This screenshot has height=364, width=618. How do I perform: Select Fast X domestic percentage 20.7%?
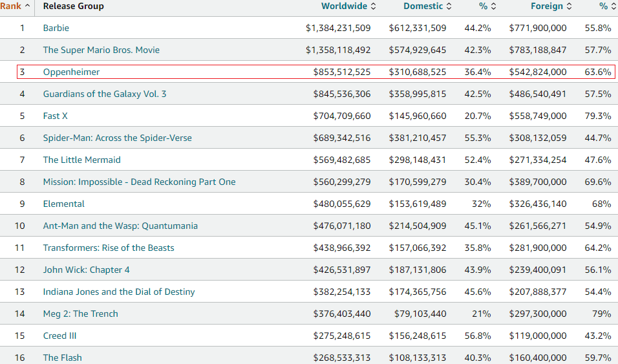coord(478,116)
